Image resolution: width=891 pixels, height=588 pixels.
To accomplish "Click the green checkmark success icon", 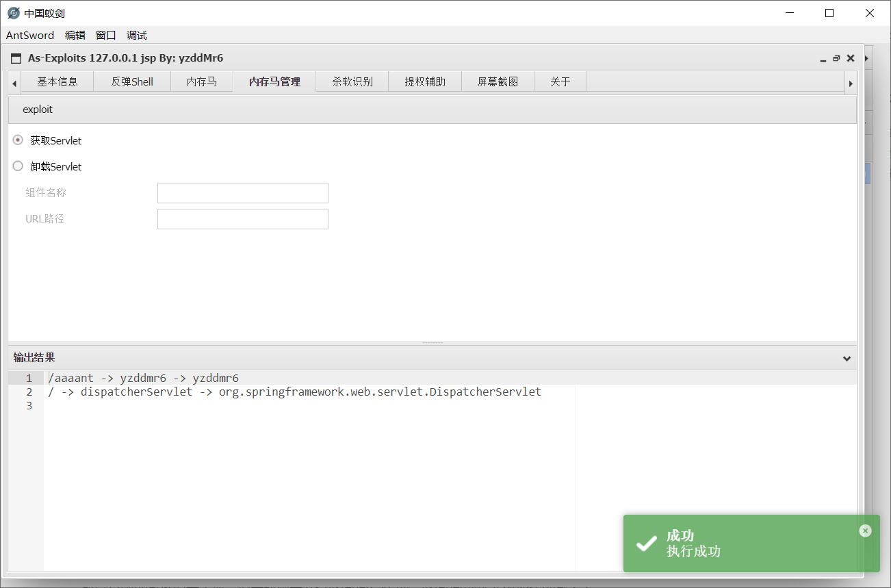I will point(646,544).
